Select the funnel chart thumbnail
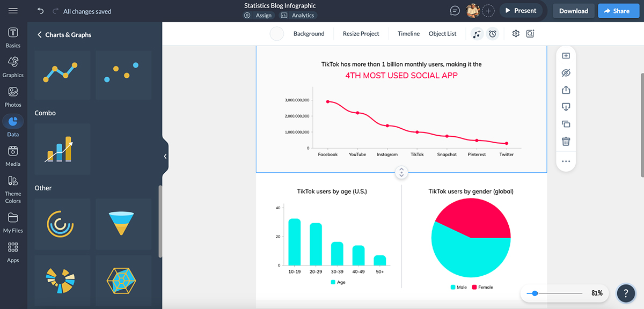This screenshot has width=644, height=309. tap(123, 223)
